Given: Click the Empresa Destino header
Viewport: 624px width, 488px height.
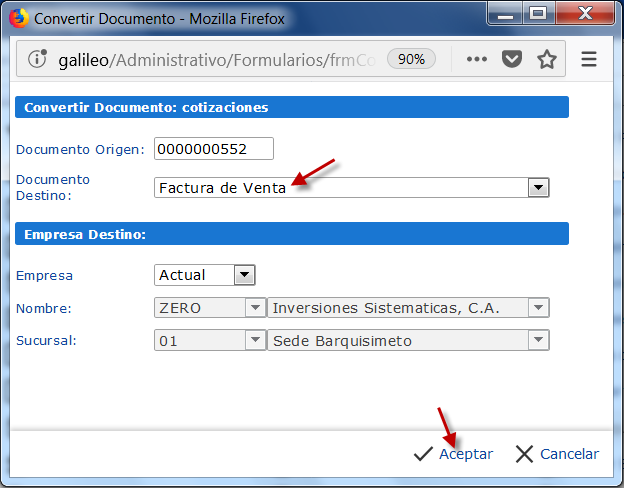Looking at the screenshot, I should click(292, 234).
